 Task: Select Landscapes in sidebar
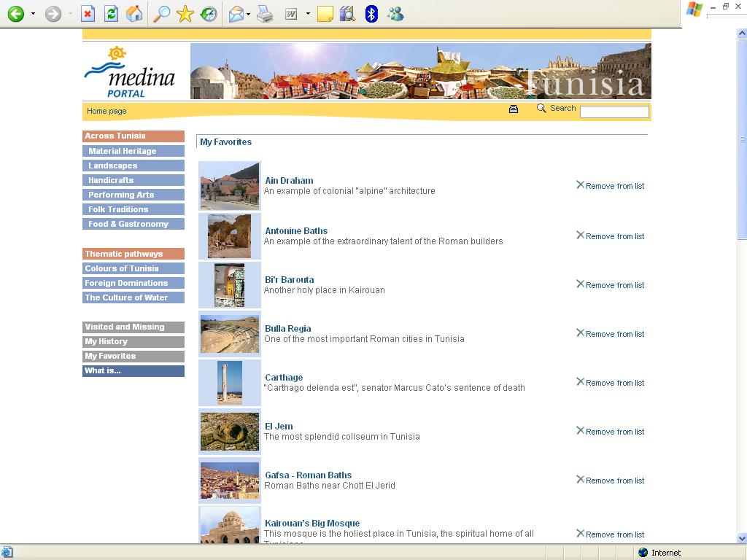133,166
